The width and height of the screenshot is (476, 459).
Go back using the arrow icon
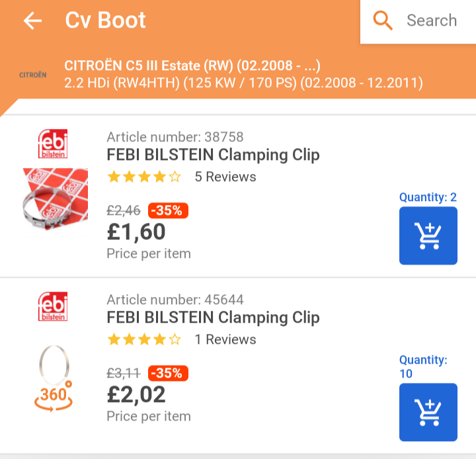(32, 21)
